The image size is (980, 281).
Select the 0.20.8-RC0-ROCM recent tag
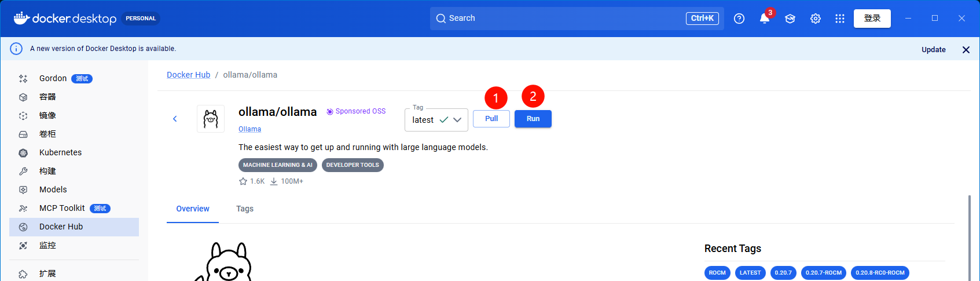880,273
